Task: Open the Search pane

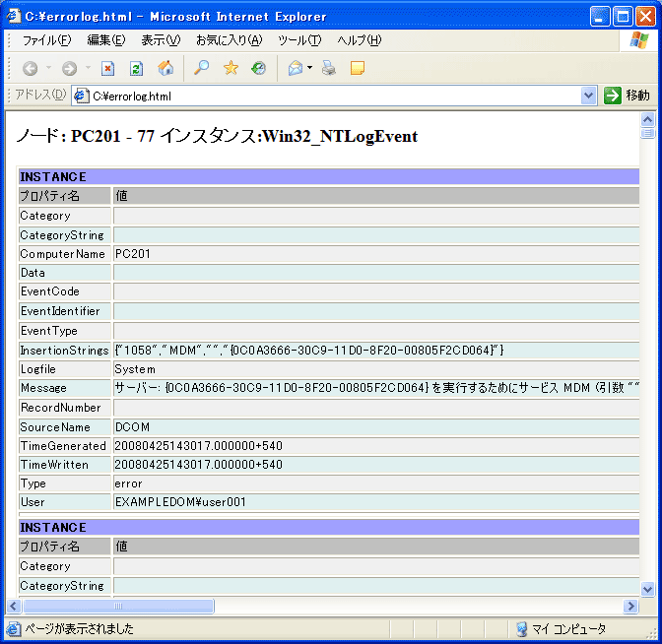Action: (202, 69)
